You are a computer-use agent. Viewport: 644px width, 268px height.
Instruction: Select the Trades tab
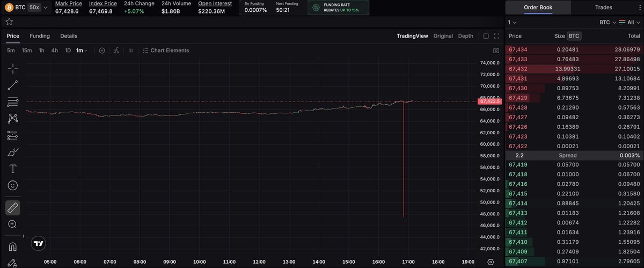[x=604, y=8]
